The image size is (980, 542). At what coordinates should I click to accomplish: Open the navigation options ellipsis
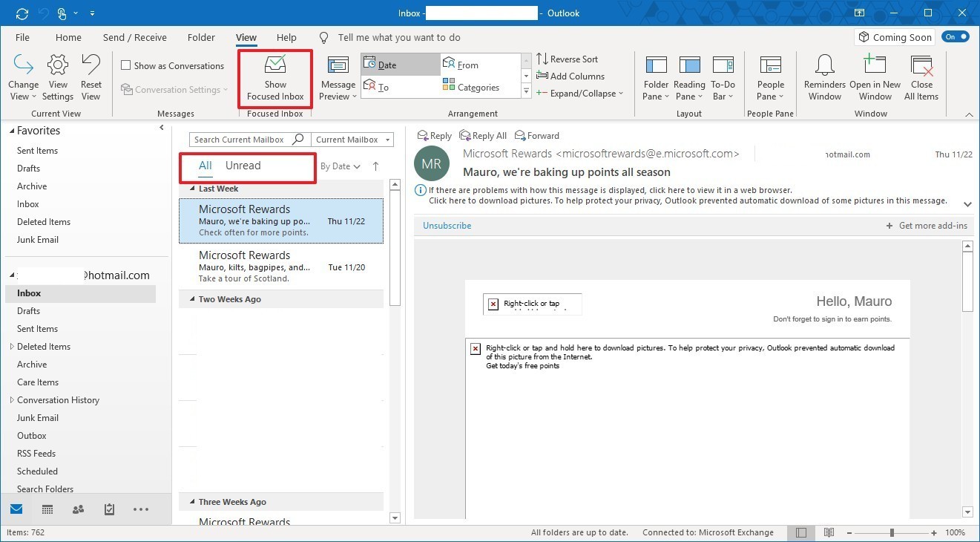141,509
